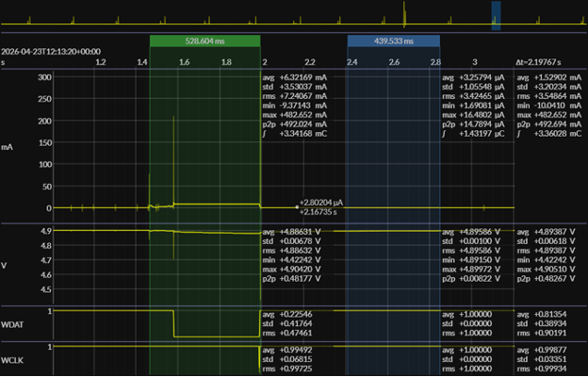This screenshot has height=377, width=588.
Task: Click the max +4.90510 V statistic
Action: [546, 270]
